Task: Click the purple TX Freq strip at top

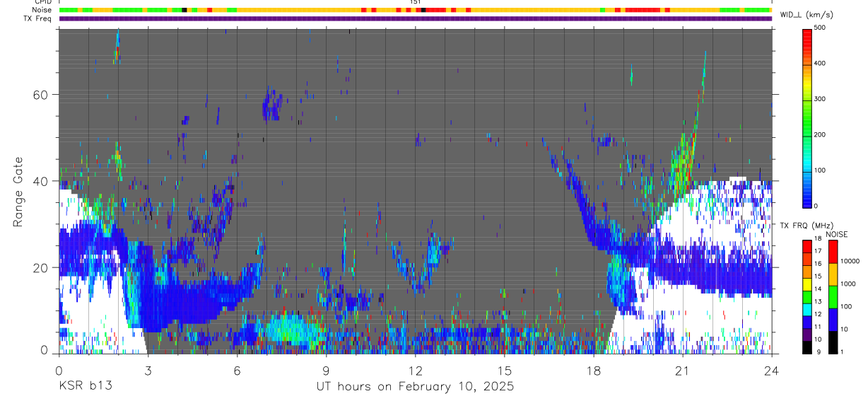Action: pos(415,18)
